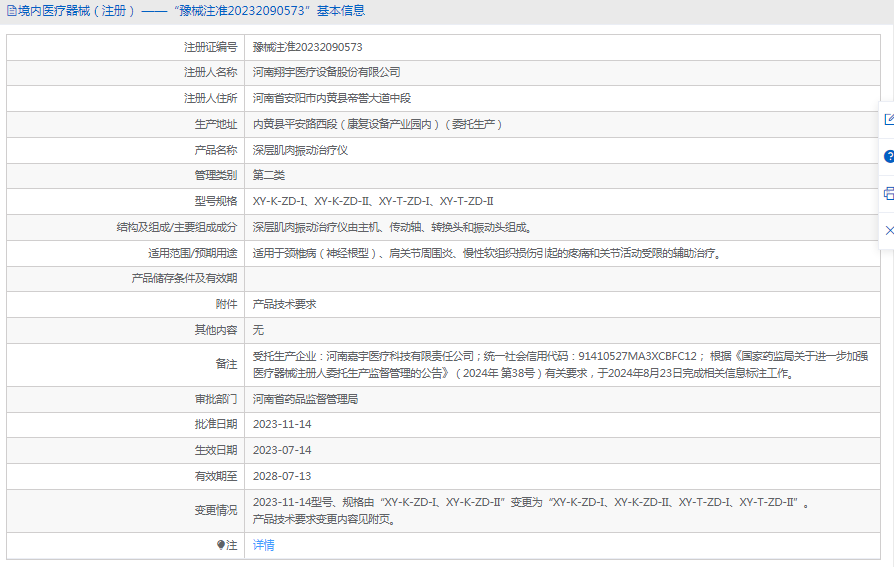This screenshot has width=894, height=567.
Task: Click the 注册证编号 label
Action: (210, 47)
